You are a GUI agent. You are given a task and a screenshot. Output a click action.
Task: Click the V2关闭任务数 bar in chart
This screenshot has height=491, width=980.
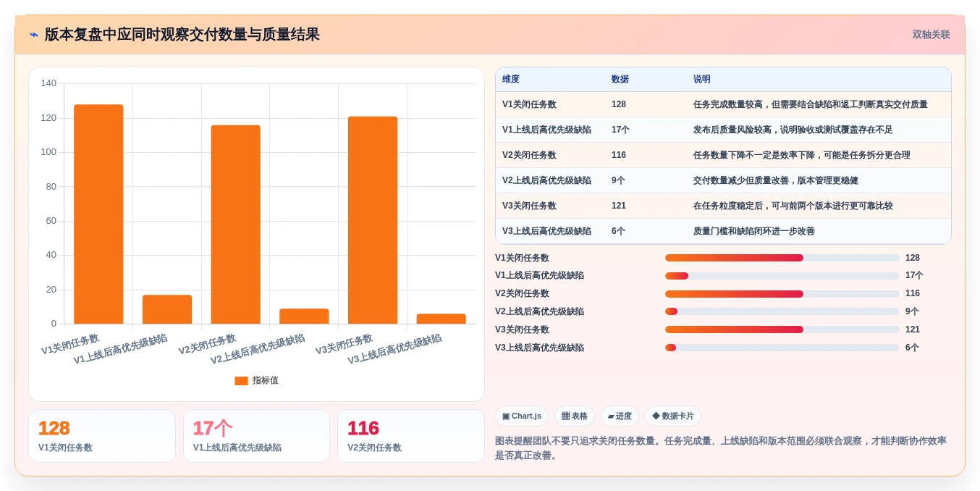[x=235, y=224]
